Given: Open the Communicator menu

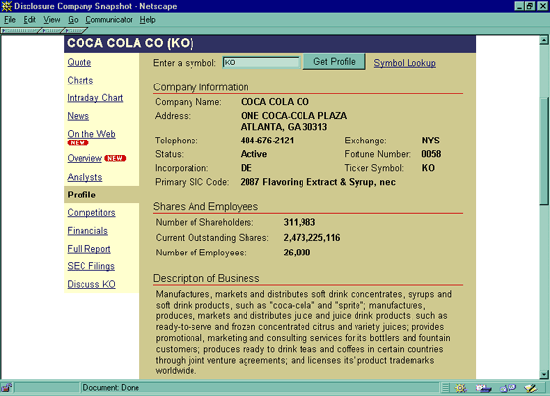Looking at the screenshot, I should point(109,20).
